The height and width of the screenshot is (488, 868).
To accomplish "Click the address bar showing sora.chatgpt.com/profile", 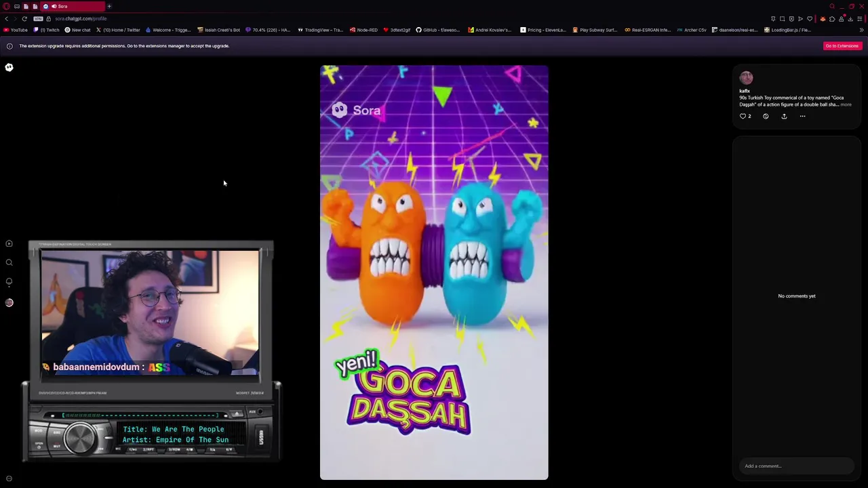I will click(x=81, y=19).
